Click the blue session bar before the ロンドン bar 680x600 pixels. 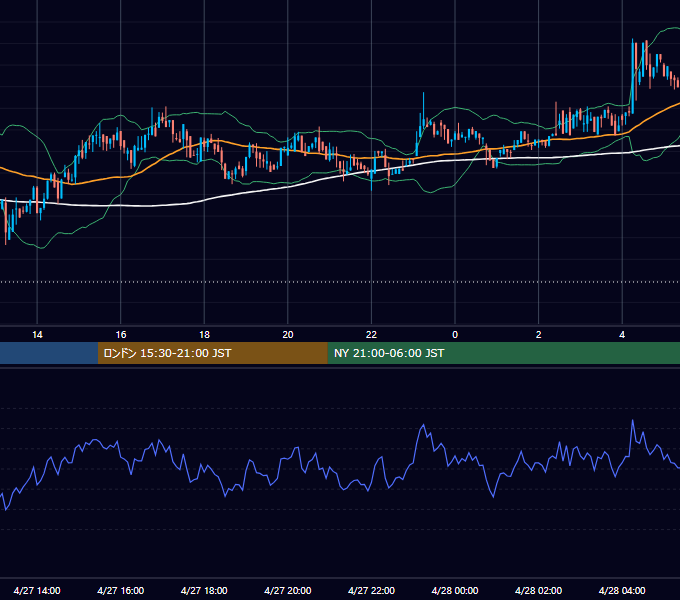point(49,353)
